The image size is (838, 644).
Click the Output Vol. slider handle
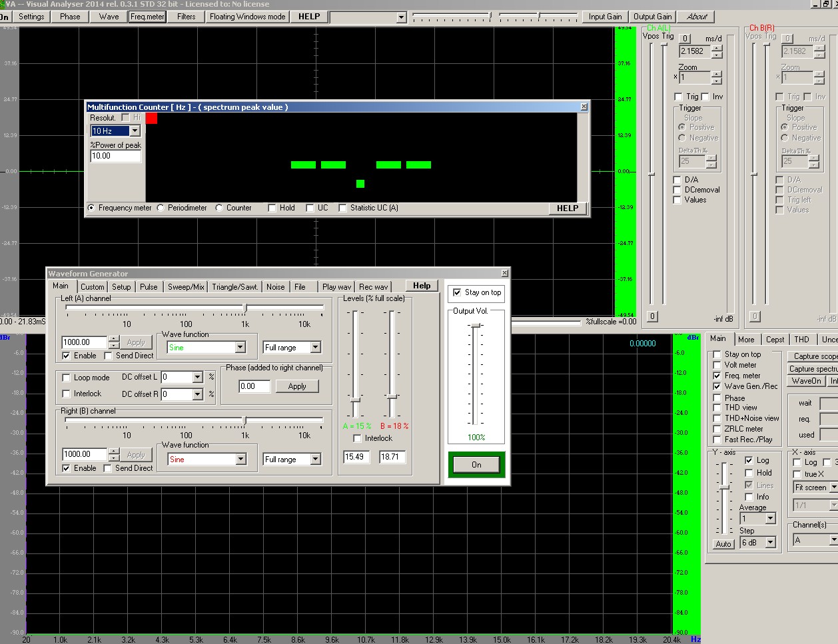(x=476, y=326)
